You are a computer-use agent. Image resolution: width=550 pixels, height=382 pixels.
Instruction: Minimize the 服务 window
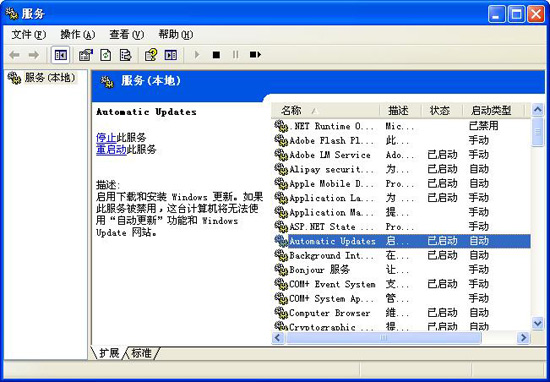497,14
